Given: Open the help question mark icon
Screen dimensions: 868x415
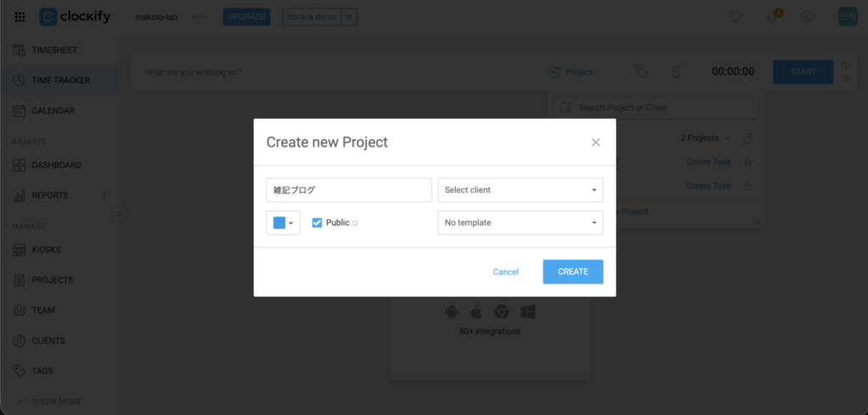Looking at the screenshot, I should click(x=807, y=17).
